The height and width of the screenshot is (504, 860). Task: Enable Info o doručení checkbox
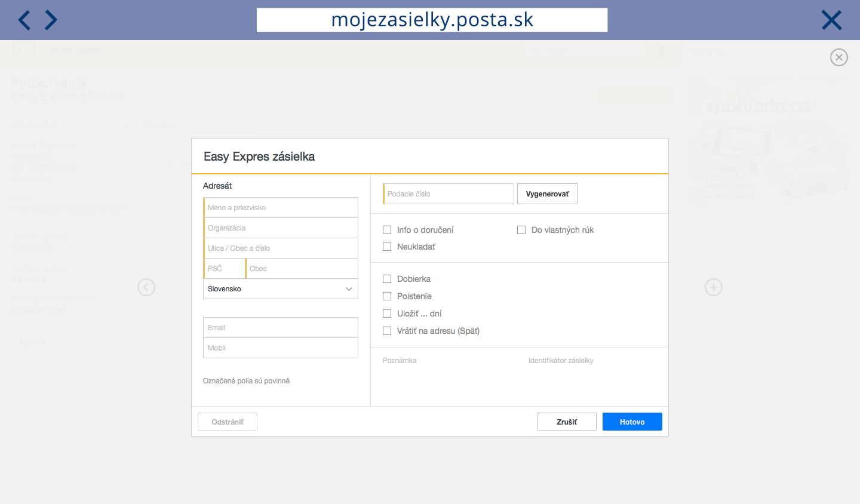387,230
